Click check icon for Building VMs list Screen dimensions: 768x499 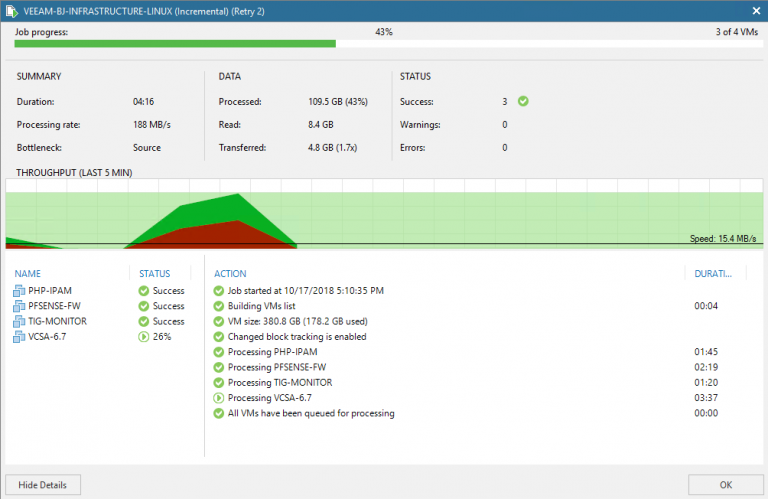pyautogui.click(x=218, y=306)
